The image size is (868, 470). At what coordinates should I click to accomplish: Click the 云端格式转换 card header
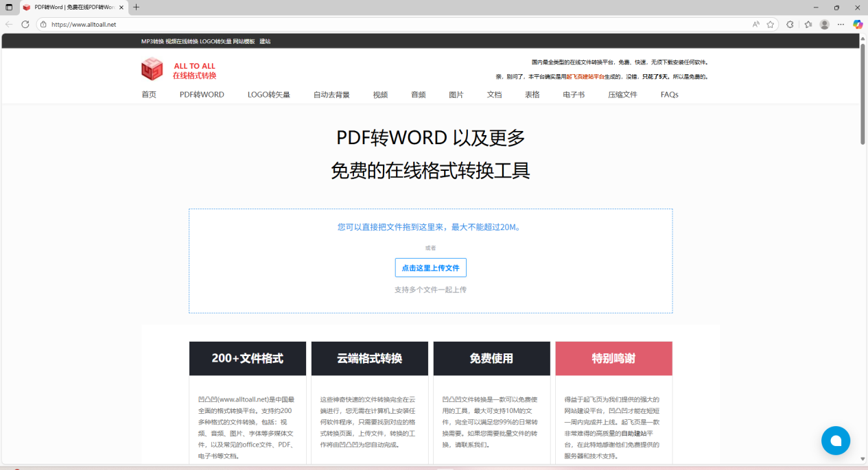pyautogui.click(x=369, y=358)
